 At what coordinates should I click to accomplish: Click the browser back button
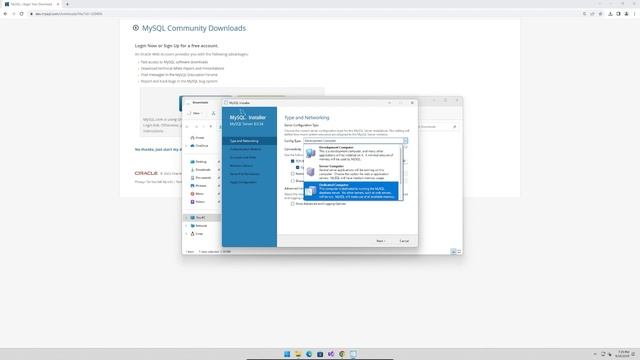5,13
